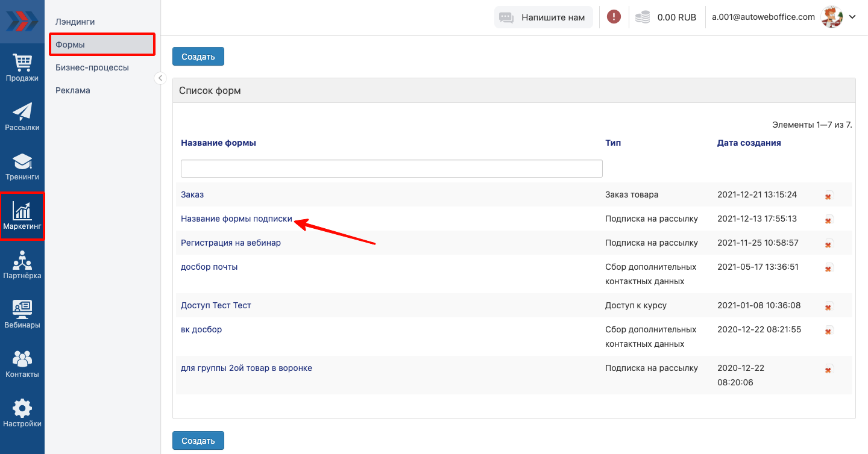
Task: Expand the user account dropdown arrow
Action: click(852, 17)
